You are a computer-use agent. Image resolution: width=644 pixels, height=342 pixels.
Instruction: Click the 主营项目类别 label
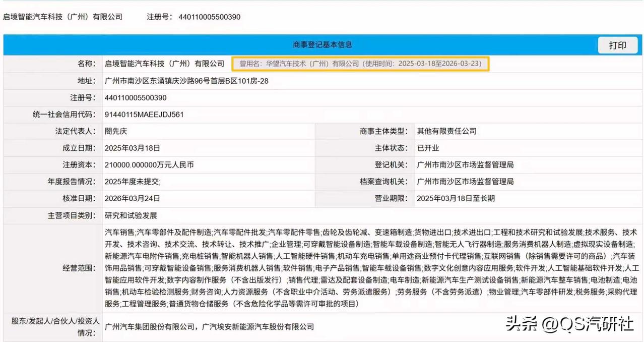tap(71, 215)
